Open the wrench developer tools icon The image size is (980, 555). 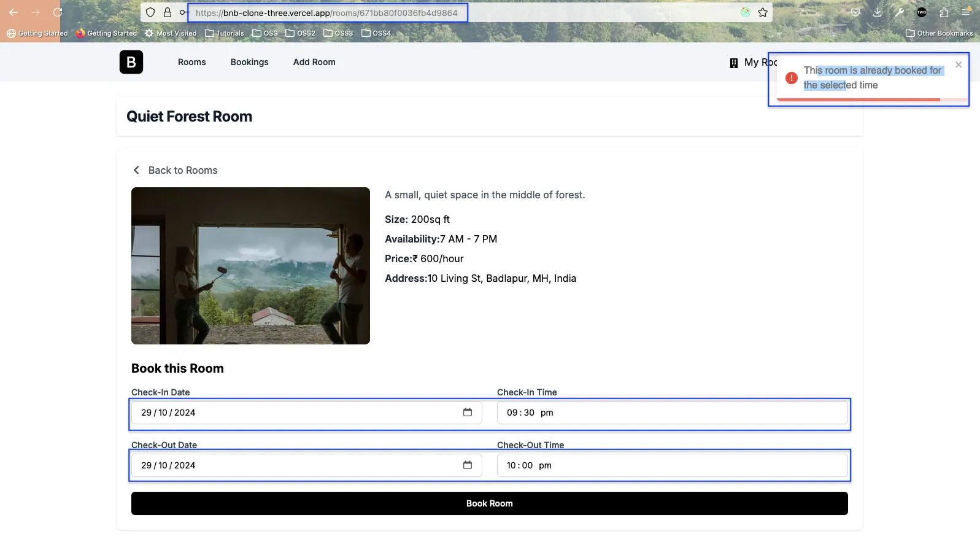point(900,12)
